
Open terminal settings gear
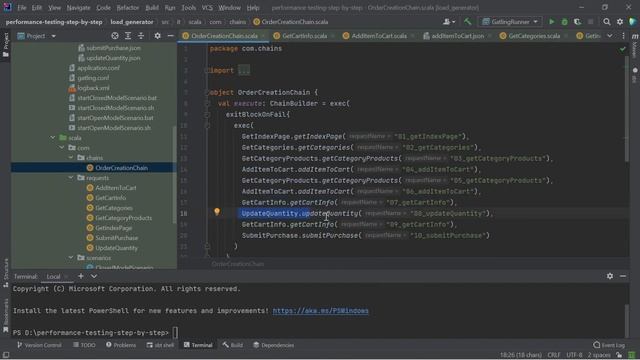(609, 276)
